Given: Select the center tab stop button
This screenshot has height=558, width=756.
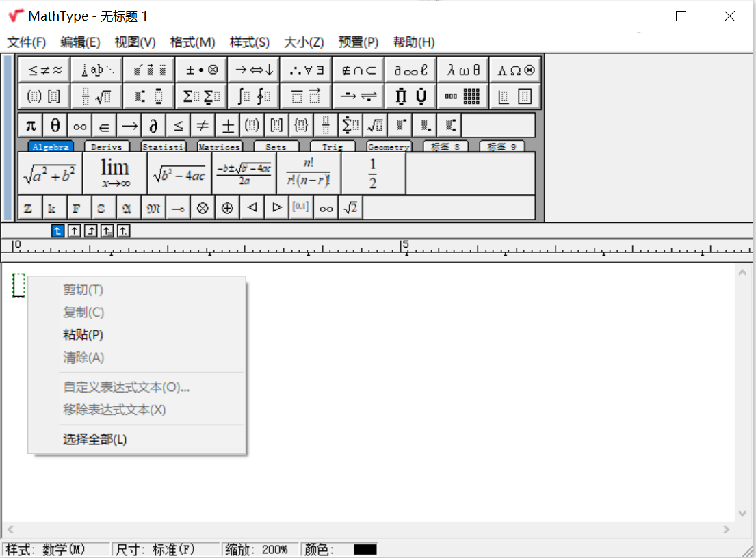Looking at the screenshot, I should [x=75, y=231].
